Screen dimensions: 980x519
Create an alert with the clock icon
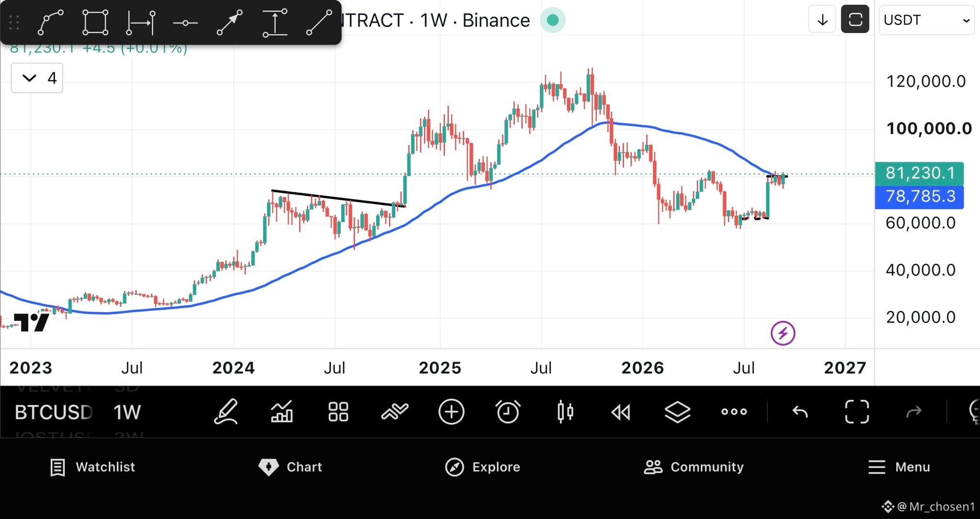[x=508, y=412]
